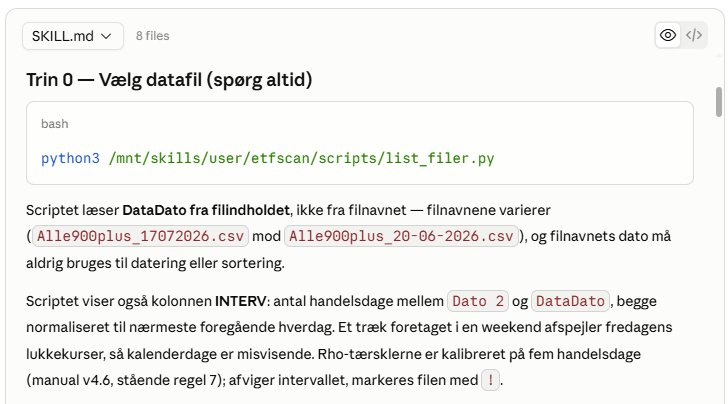
Task: Click inline code Alle900plus_20-06-2026.csv
Action: click(401, 236)
